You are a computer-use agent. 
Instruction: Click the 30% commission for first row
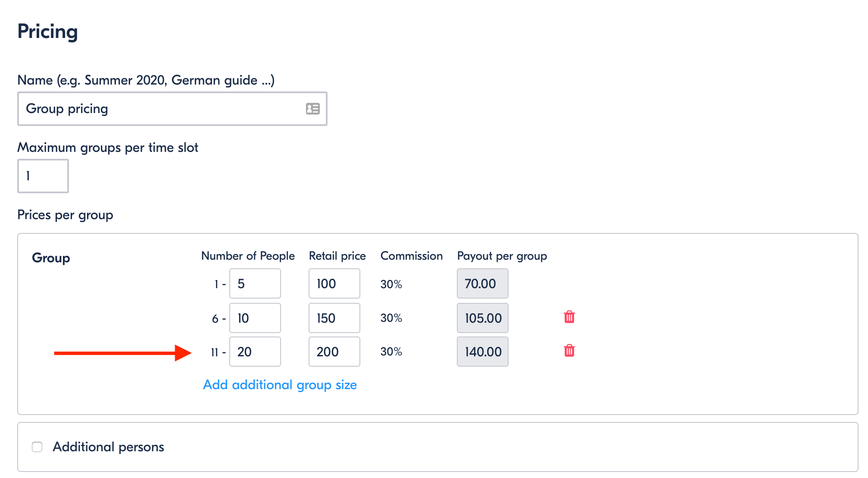coord(391,284)
